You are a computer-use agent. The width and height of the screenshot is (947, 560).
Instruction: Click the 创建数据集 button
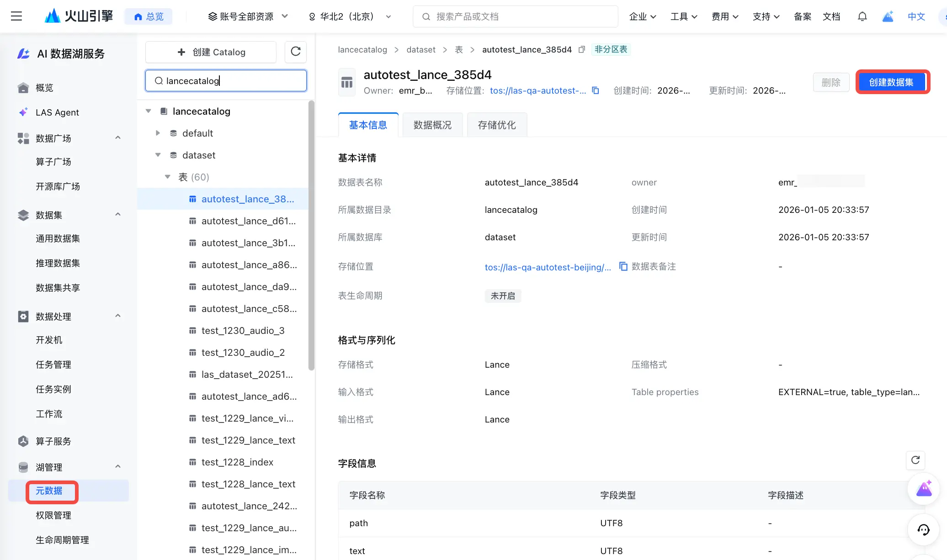pyautogui.click(x=891, y=82)
